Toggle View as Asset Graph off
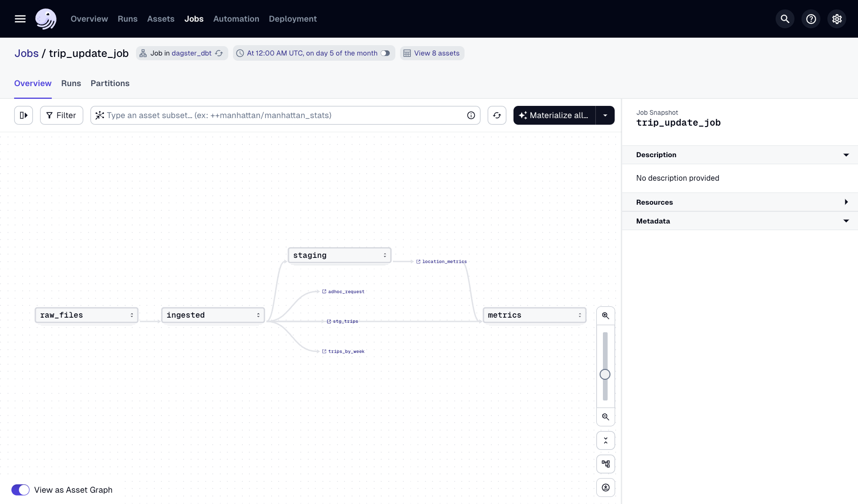The image size is (858, 504). pos(20,490)
